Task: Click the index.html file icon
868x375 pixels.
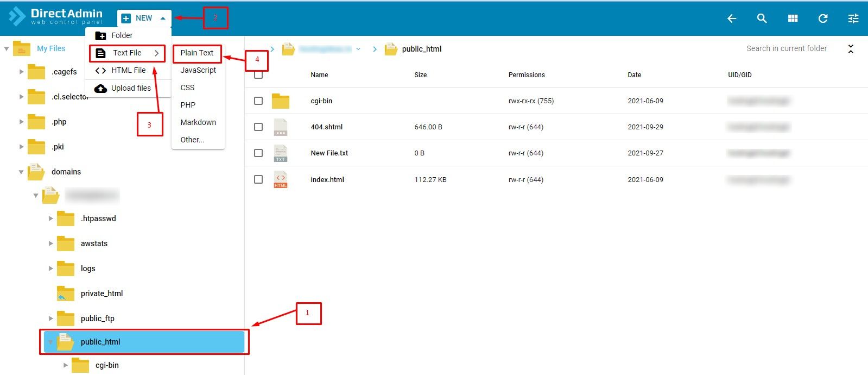Action: (281, 179)
